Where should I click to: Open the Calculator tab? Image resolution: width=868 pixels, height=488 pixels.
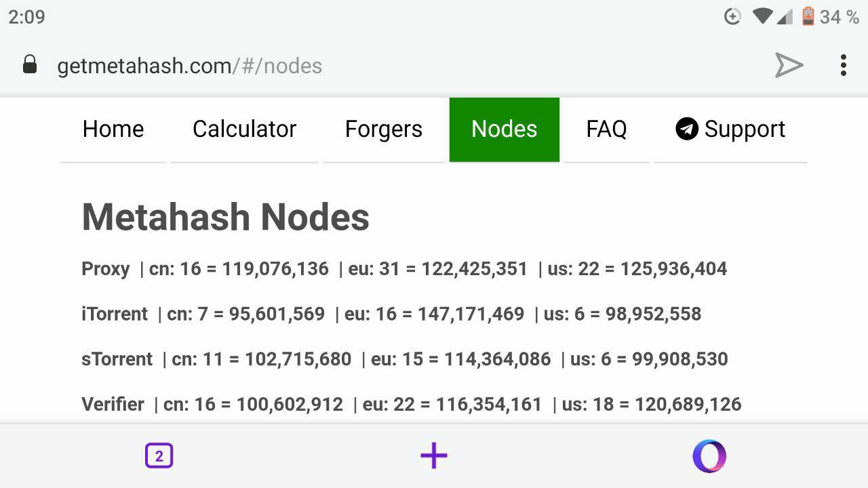point(244,129)
